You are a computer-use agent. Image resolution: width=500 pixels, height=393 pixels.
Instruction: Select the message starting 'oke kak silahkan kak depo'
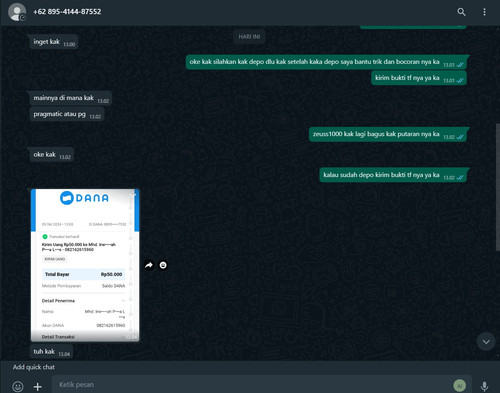click(x=326, y=62)
